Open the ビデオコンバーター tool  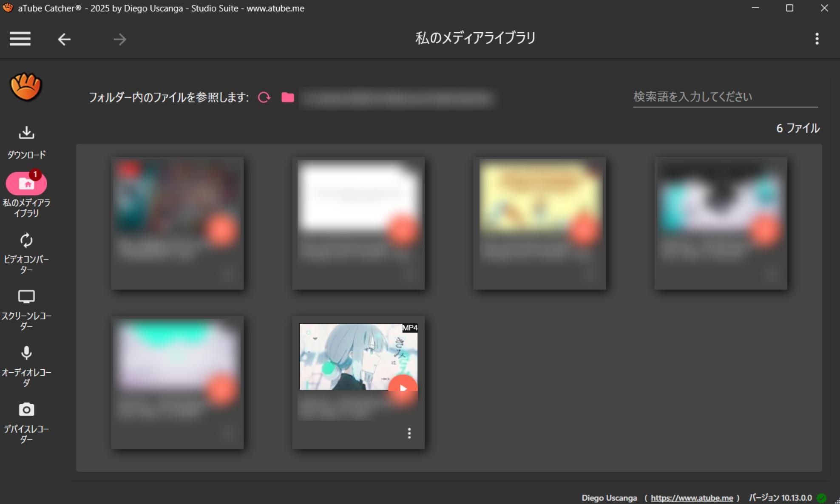click(26, 253)
